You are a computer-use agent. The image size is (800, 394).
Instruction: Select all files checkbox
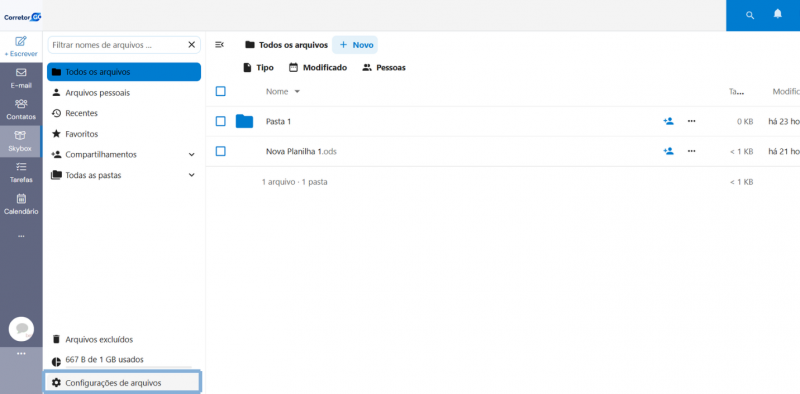point(220,91)
